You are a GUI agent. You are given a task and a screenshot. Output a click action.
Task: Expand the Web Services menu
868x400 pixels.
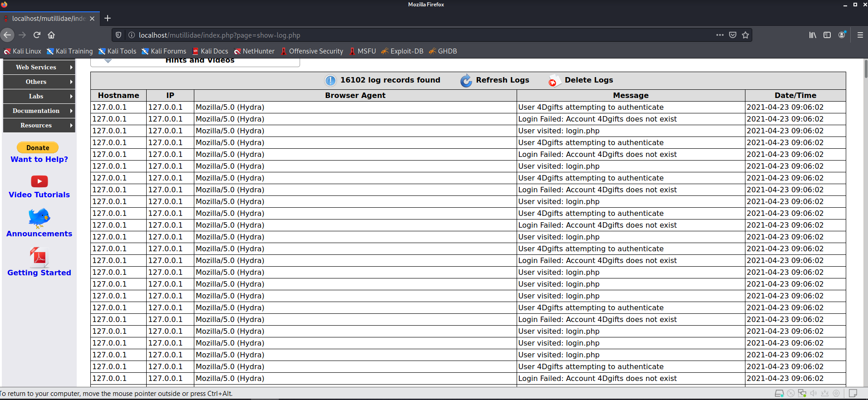point(39,67)
